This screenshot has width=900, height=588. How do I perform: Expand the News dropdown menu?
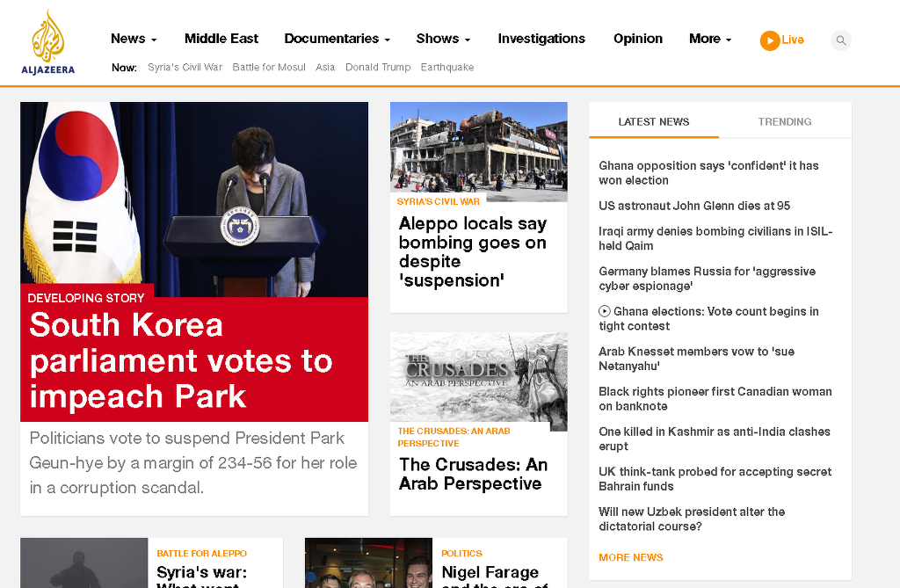point(134,39)
